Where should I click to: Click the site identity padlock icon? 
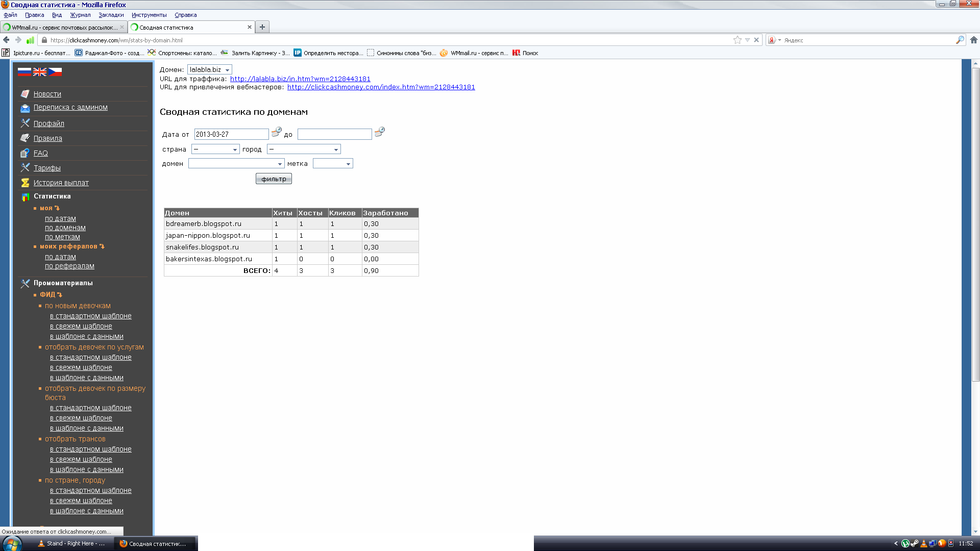44,40
